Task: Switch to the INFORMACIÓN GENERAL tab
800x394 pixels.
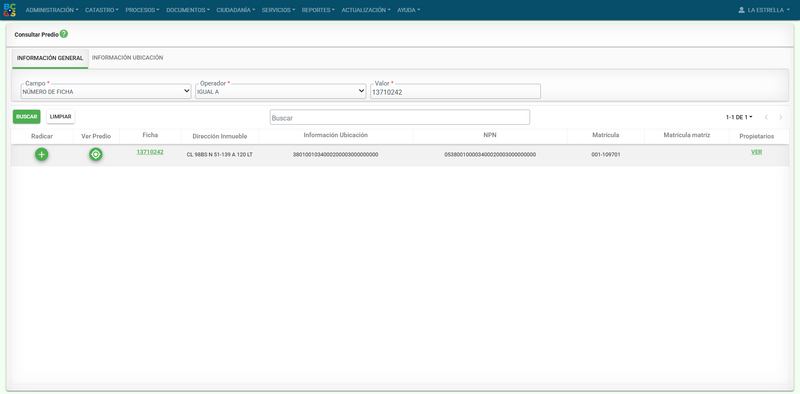Action: pos(50,58)
